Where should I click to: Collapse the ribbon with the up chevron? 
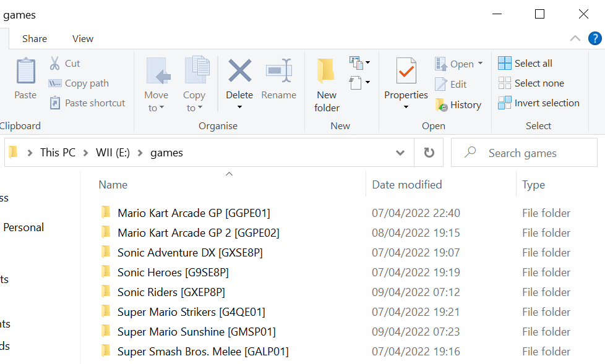575,38
